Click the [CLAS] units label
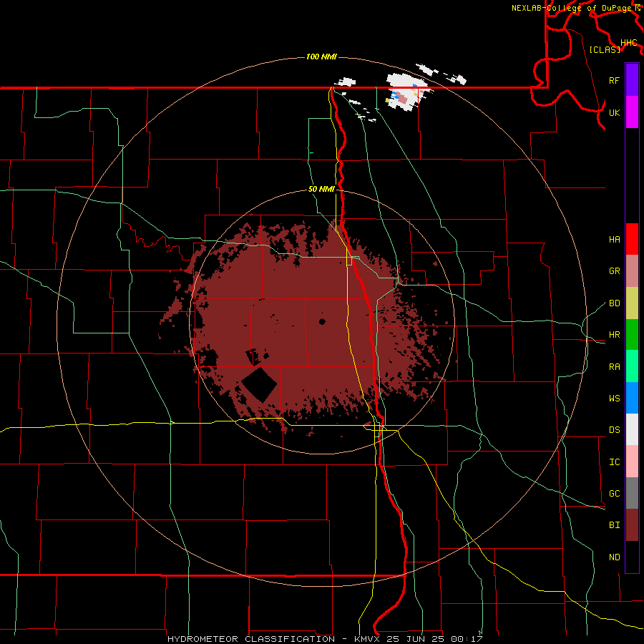The image size is (644, 644). click(x=605, y=49)
